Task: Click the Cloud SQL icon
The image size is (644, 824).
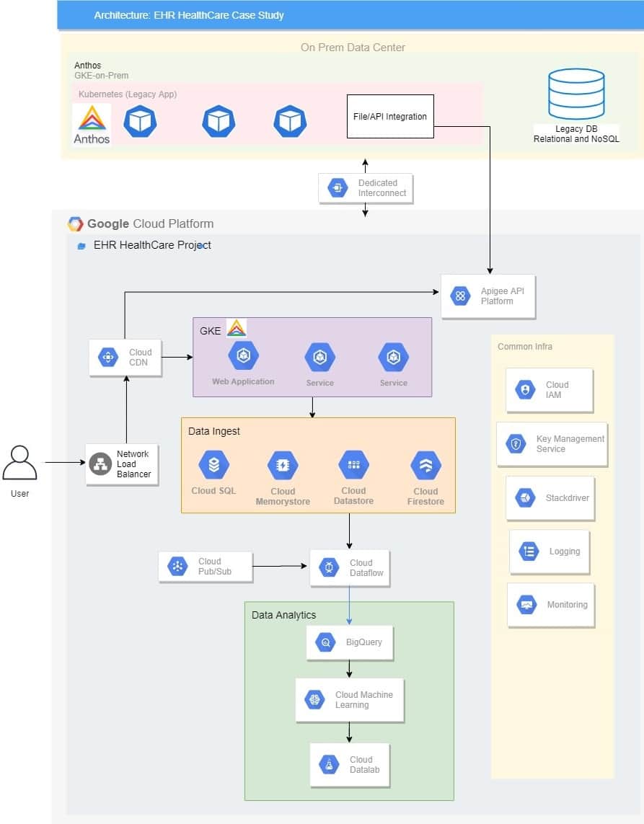Action: [x=214, y=464]
